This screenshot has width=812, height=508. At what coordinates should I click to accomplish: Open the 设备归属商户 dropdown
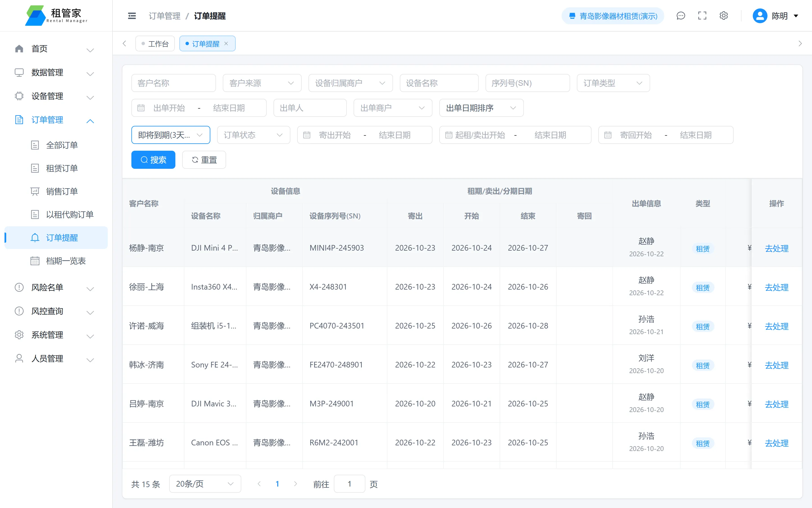click(x=351, y=83)
